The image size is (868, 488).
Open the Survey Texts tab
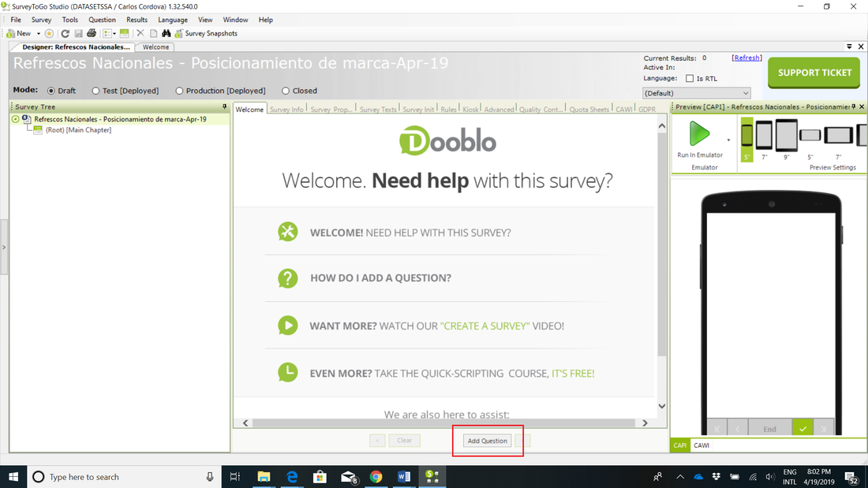click(x=378, y=109)
